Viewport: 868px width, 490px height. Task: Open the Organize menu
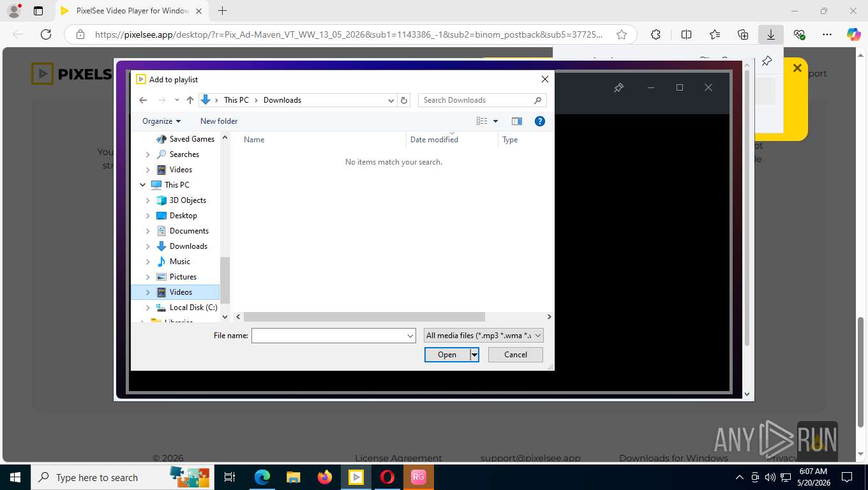coord(161,121)
